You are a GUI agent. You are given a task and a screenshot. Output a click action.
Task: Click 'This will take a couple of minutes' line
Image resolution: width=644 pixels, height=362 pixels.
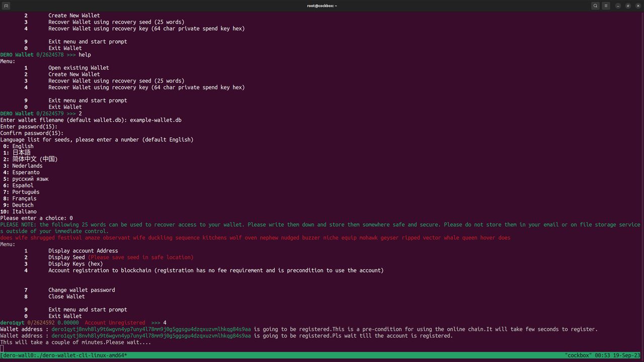[x=75, y=342]
